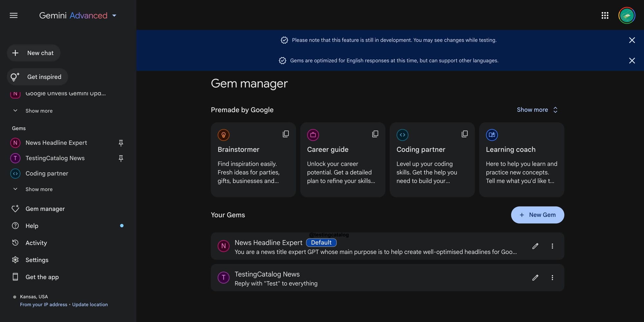Open the hamburger main menu
Viewport: 644px width, 322px height.
[14, 15]
